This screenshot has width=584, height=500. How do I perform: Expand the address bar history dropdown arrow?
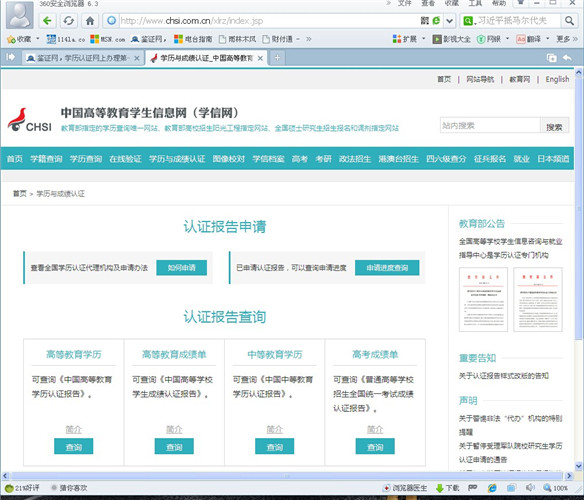[450, 20]
